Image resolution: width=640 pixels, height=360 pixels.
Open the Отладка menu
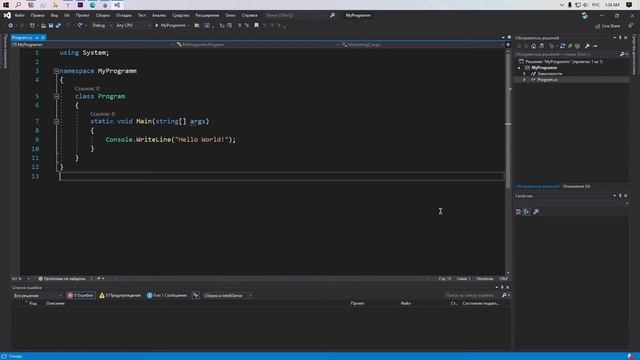[124, 15]
